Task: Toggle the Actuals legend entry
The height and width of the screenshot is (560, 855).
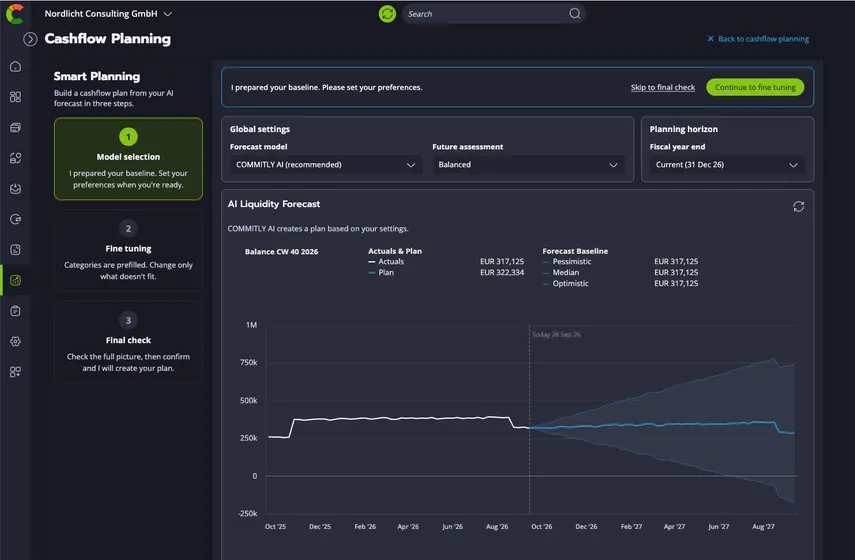Action: pyautogui.click(x=387, y=262)
